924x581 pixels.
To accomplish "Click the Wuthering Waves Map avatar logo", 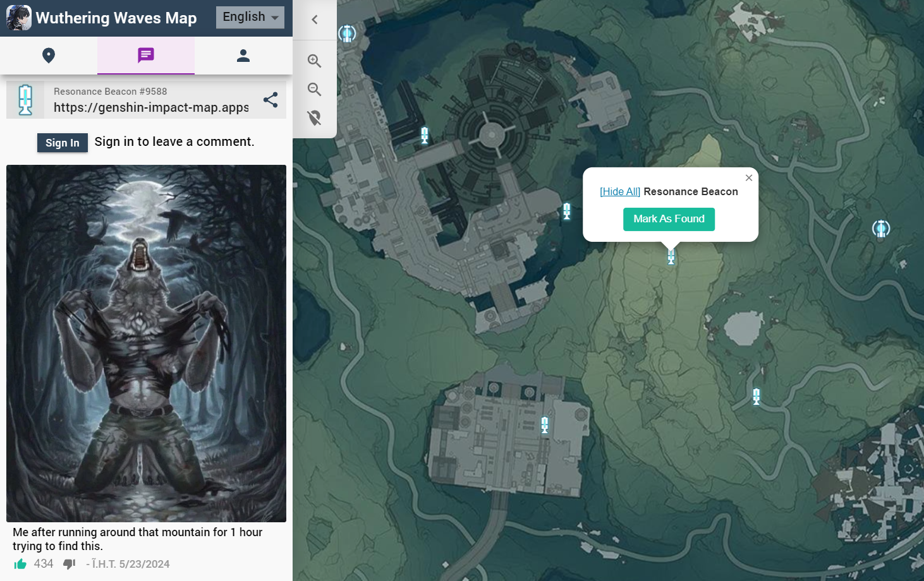I will (x=19, y=18).
